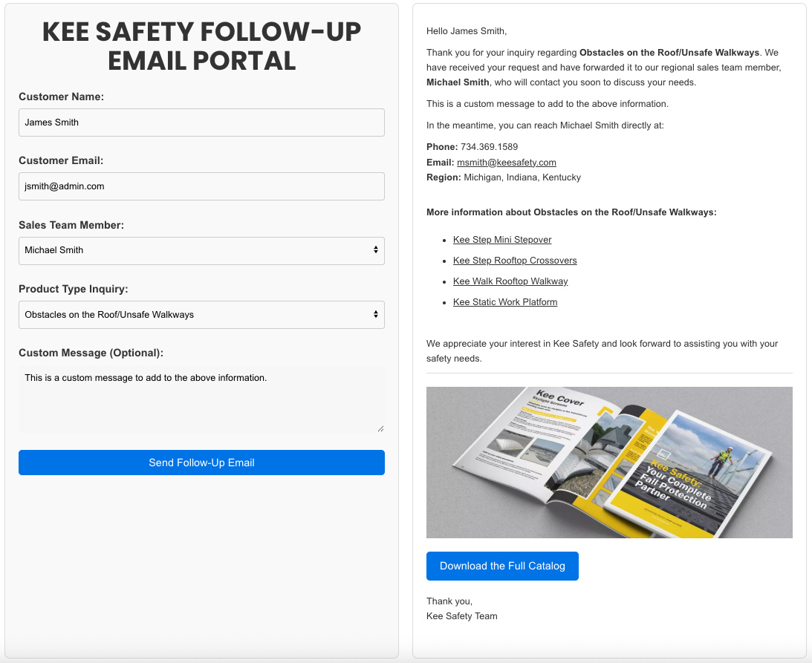
Task: Select the Kee Static Work Platform link
Action: click(x=505, y=302)
